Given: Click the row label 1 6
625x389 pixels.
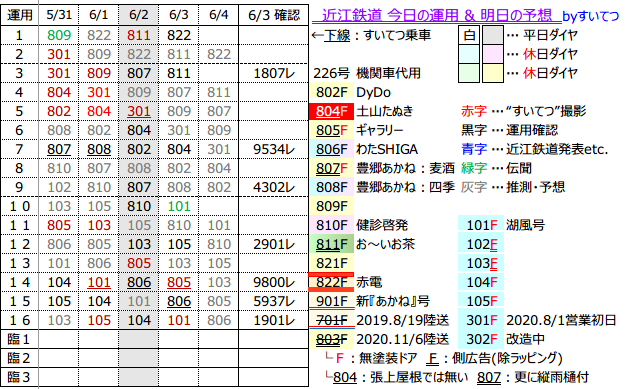Looking at the screenshot, I should coord(20,320).
